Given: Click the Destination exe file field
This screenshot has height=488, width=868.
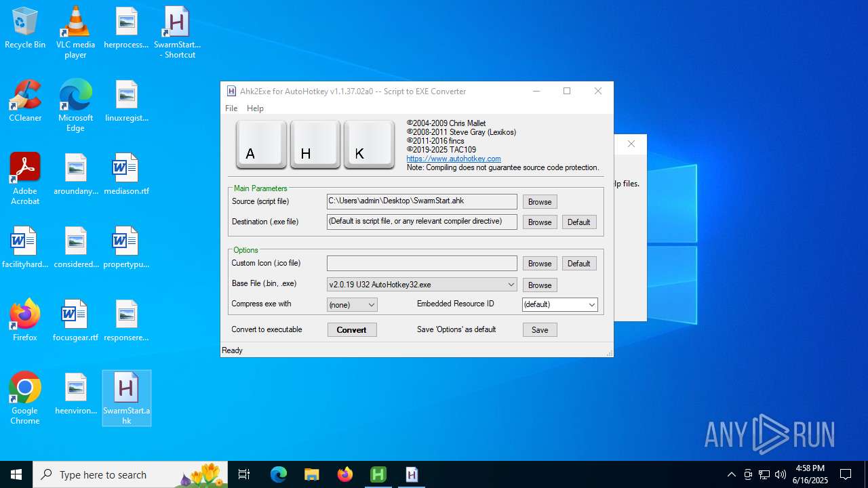Looking at the screenshot, I should pos(422,222).
